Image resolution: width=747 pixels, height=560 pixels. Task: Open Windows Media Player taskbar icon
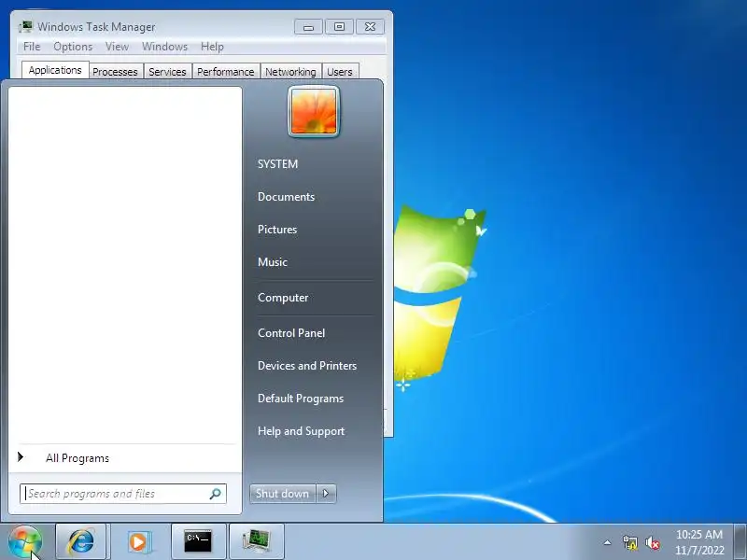[x=138, y=541]
